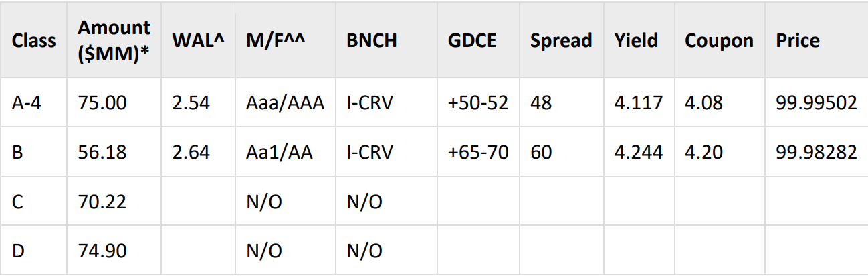
Task: Click the Aaa/AAA rating cell
Action: pos(286,102)
